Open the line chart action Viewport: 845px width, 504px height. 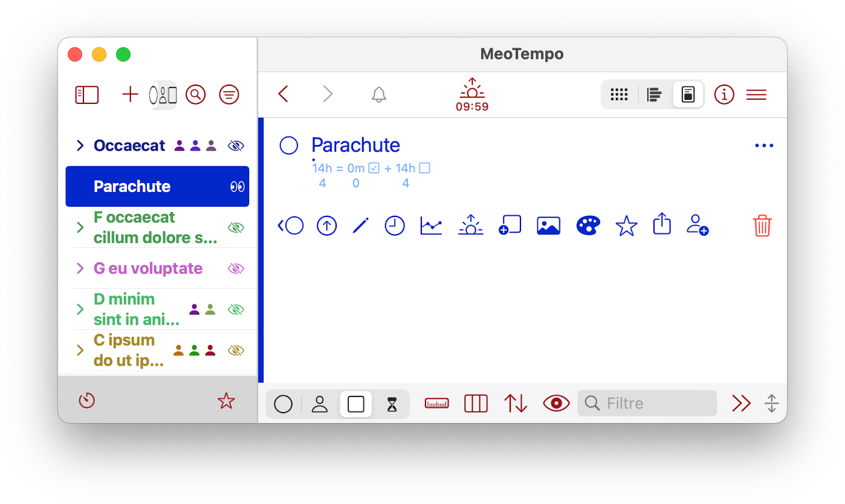(x=431, y=226)
